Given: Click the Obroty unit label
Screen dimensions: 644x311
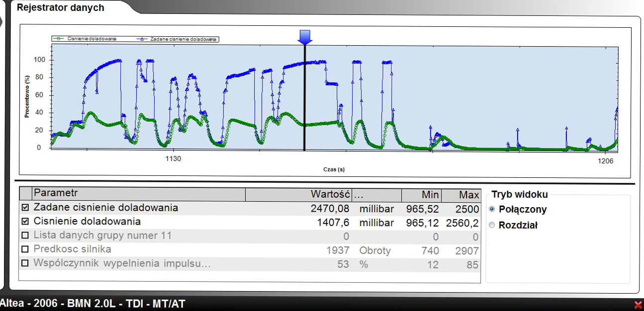Looking at the screenshot, I should tap(375, 250).
